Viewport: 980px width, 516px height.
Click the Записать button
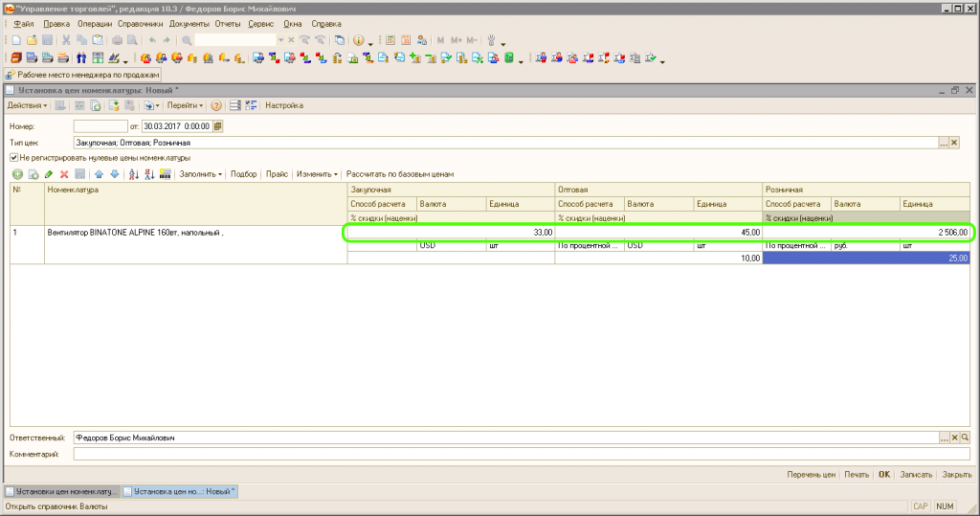coord(916,475)
